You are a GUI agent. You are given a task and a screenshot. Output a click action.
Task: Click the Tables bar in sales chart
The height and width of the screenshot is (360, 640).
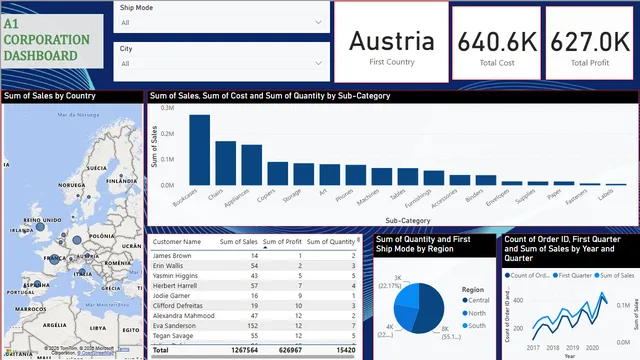click(x=408, y=177)
